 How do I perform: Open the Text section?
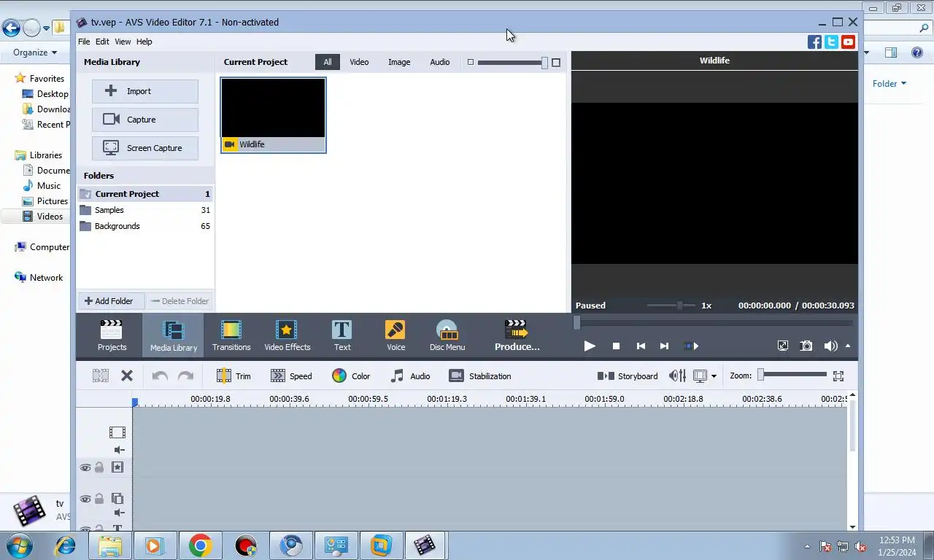pos(341,335)
